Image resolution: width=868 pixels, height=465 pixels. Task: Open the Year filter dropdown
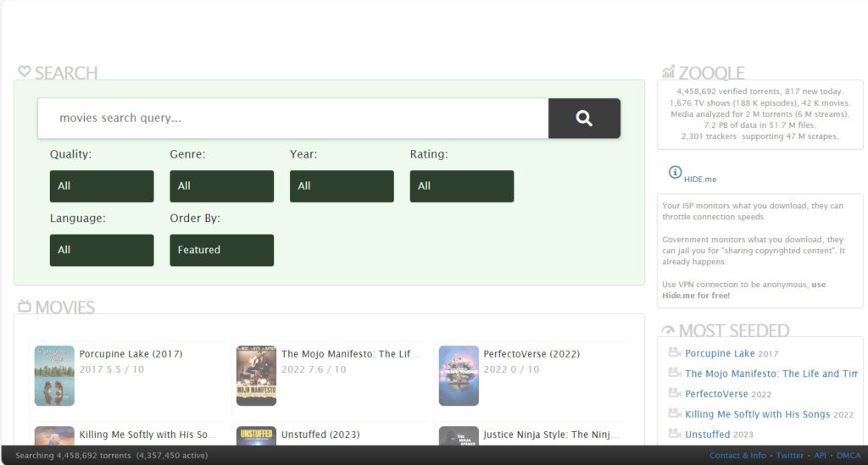point(342,186)
